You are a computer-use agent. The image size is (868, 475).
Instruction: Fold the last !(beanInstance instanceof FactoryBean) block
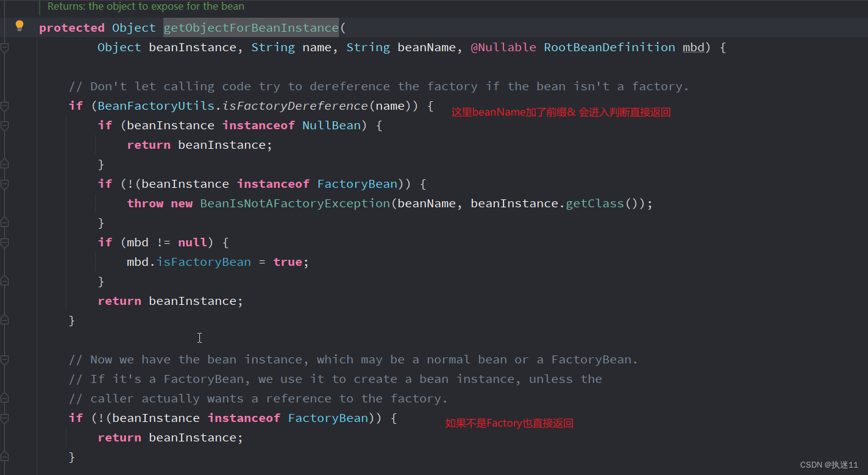click(4, 418)
